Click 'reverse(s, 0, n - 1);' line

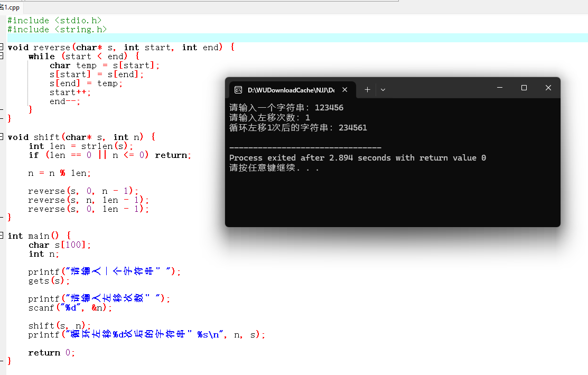pyautogui.click(x=83, y=191)
